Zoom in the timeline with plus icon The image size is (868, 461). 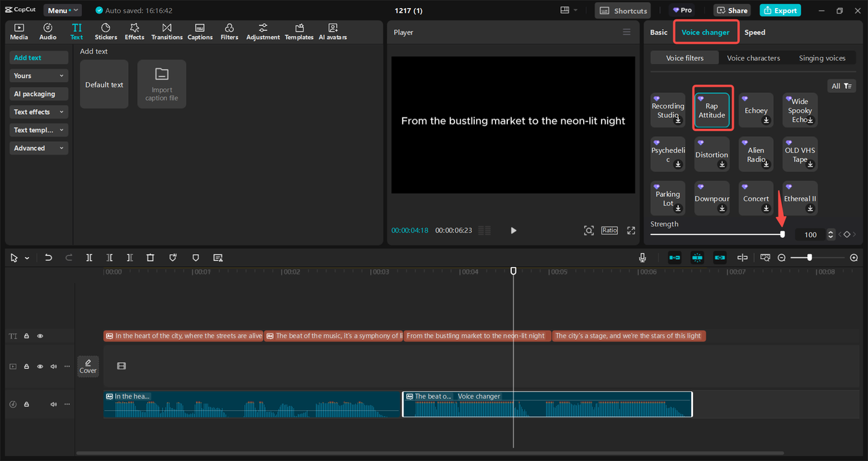pyautogui.click(x=854, y=258)
